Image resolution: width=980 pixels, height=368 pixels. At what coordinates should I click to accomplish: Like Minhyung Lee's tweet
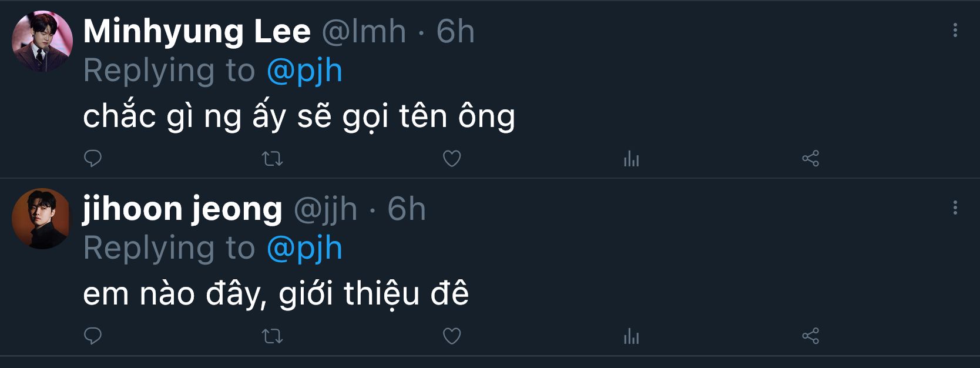[x=451, y=159]
